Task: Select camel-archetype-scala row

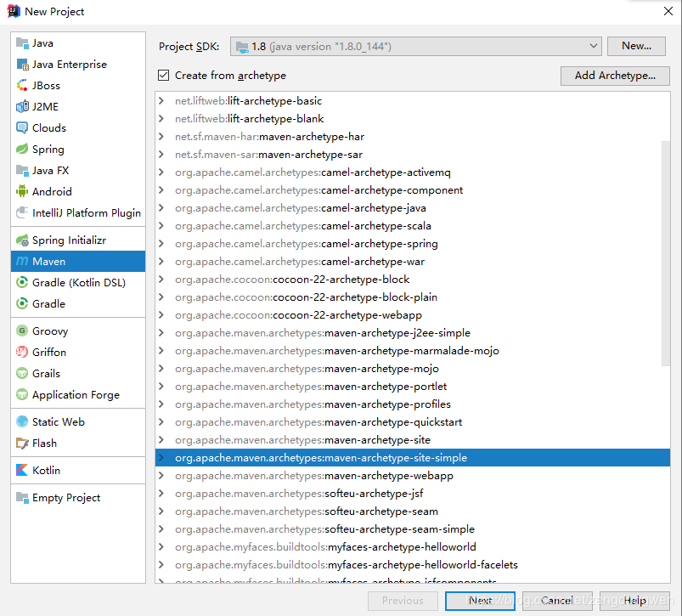Action: (412, 226)
